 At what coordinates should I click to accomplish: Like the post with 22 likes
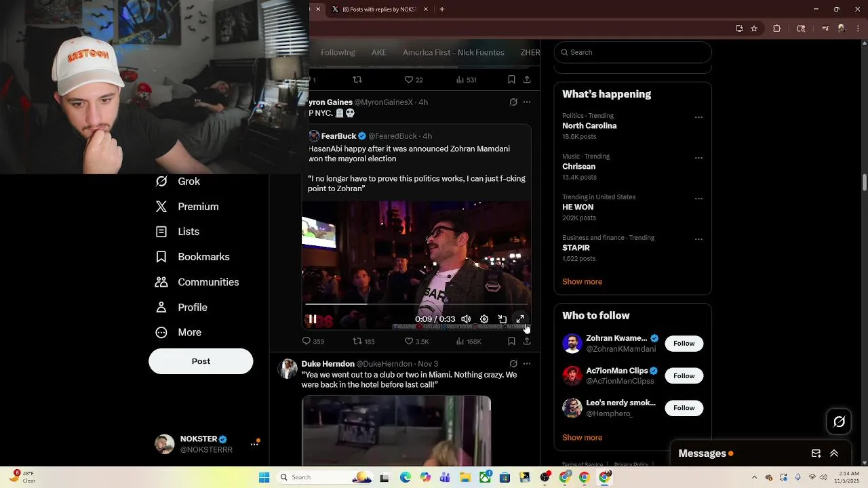tap(414, 80)
